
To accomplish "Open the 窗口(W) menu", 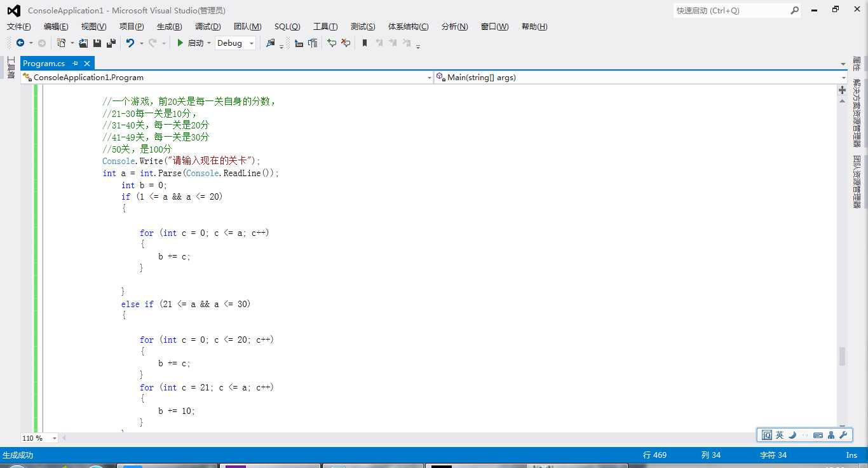I will point(494,27).
